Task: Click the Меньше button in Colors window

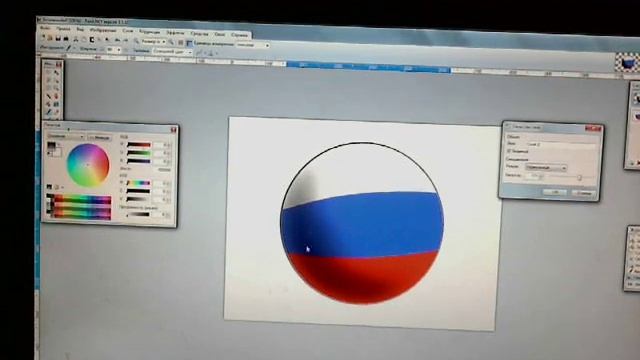Action: [x=100, y=138]
